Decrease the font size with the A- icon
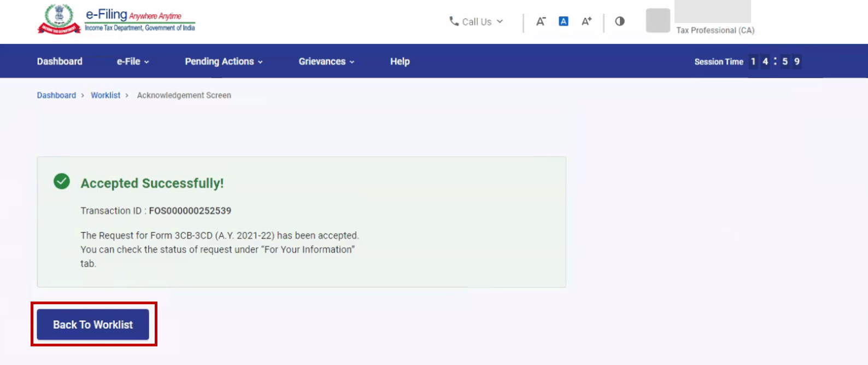Viewport: 868px width, 365px height. pyautogui.click(x=541, y=21)
